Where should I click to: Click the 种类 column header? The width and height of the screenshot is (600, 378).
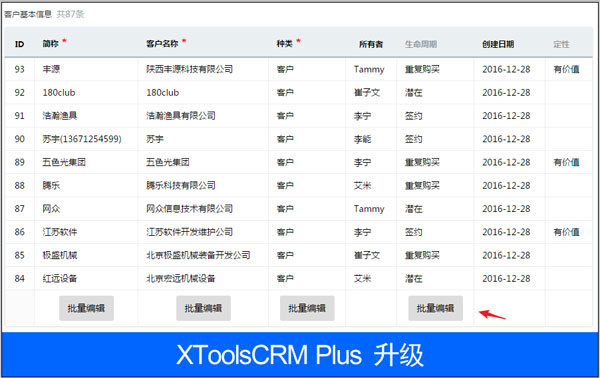[x=285, y=44]
